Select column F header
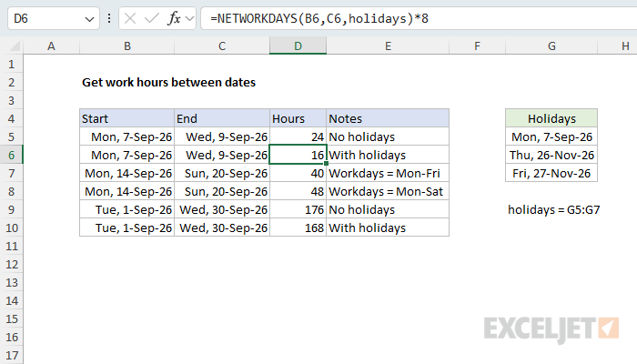637x364 pixels. click(x=478, y=45)
